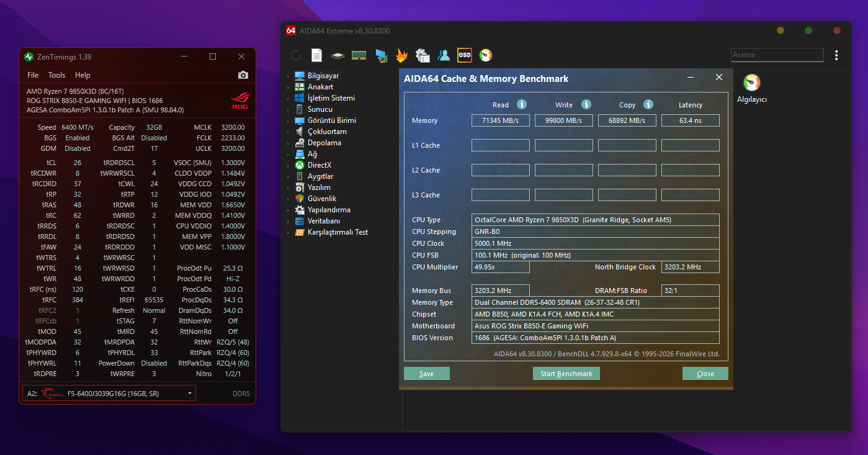
Task: Click the gauge SensorPanel toolbar icon
Action: pos(486,55)
